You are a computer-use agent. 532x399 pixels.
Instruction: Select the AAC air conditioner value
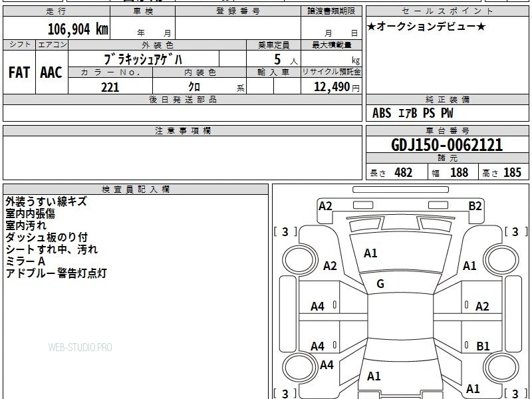point(51,72)
